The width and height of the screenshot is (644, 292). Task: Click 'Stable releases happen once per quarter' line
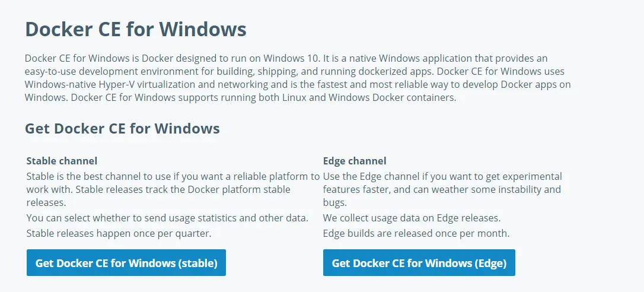click(x=119, y=233)
